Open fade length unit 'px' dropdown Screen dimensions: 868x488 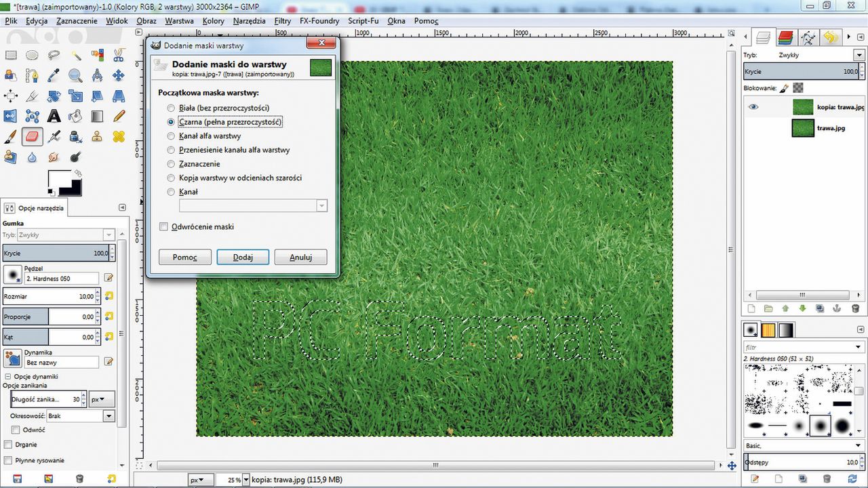[102, 399]
